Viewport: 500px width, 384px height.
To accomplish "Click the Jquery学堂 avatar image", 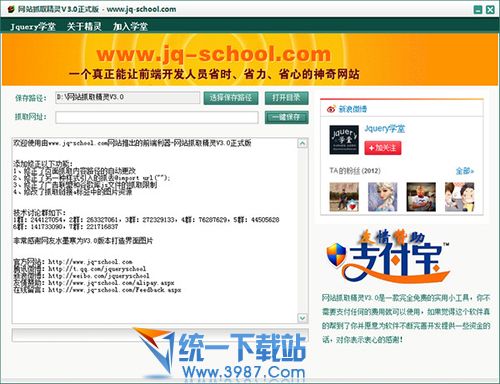I will pyautogui.click(x=344, y=140).
